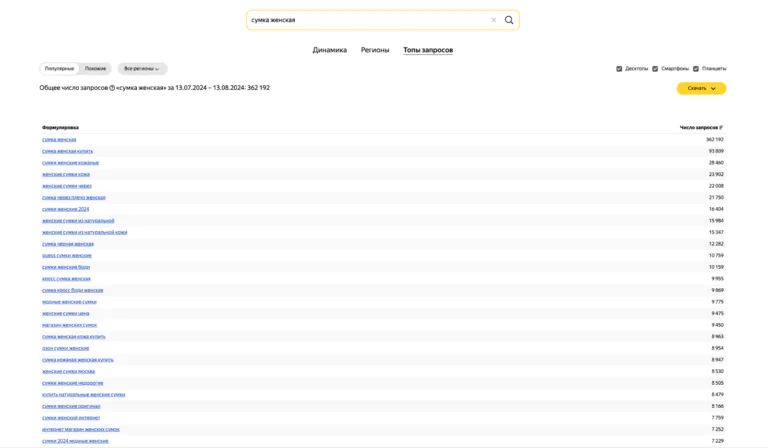Viewport: 768px width, 448px height.
Task: Click the magnifier search icon
Action: (x=509, y=20)
